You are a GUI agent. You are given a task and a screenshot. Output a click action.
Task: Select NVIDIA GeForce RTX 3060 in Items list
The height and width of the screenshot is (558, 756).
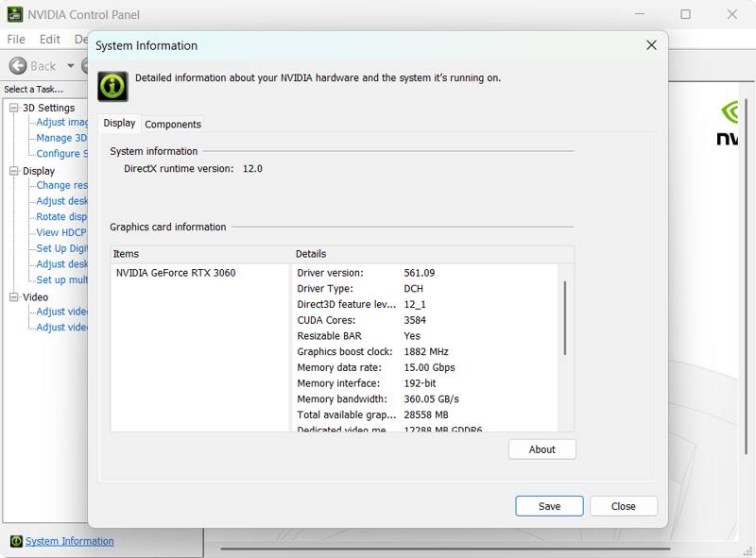pos(176,273)
